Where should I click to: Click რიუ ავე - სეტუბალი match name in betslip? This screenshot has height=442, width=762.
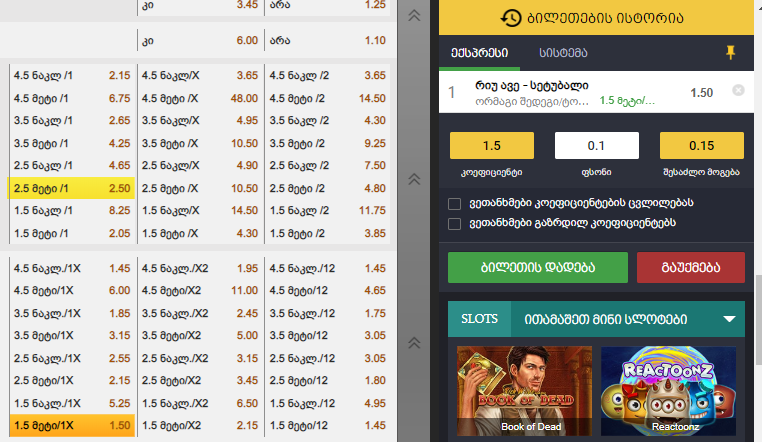pyautogui.click(x=532, y=85)
